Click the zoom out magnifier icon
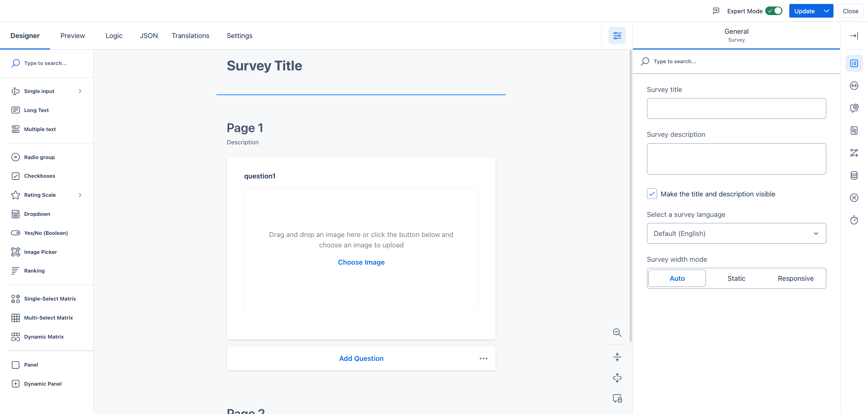 617,332
